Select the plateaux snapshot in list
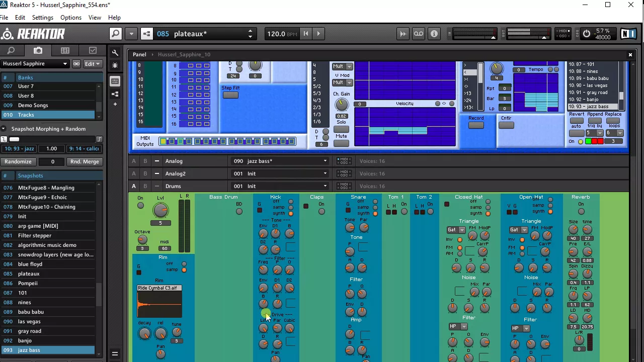The height and width of the screenshot is (362, 644). click(29, 274)
